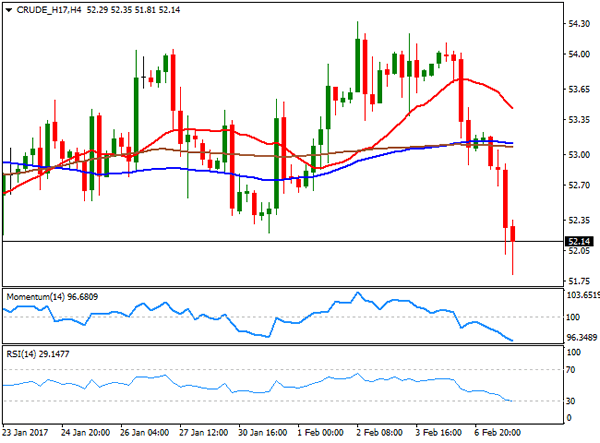The width and height of the screenshot is (600, 443).
Task: Click the OHLC values 52.29 52.35 51.81 52.14
Action: [x=133, y=10]
